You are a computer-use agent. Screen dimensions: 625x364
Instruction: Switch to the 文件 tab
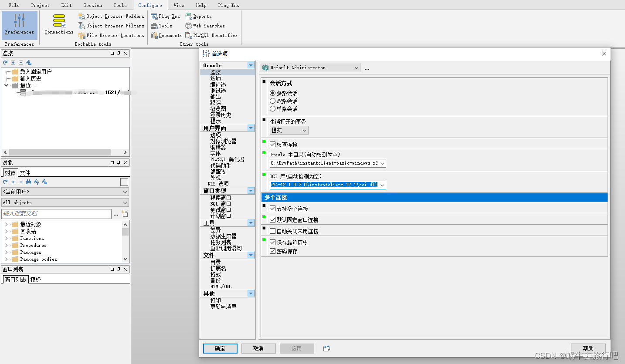pos(24,172)
